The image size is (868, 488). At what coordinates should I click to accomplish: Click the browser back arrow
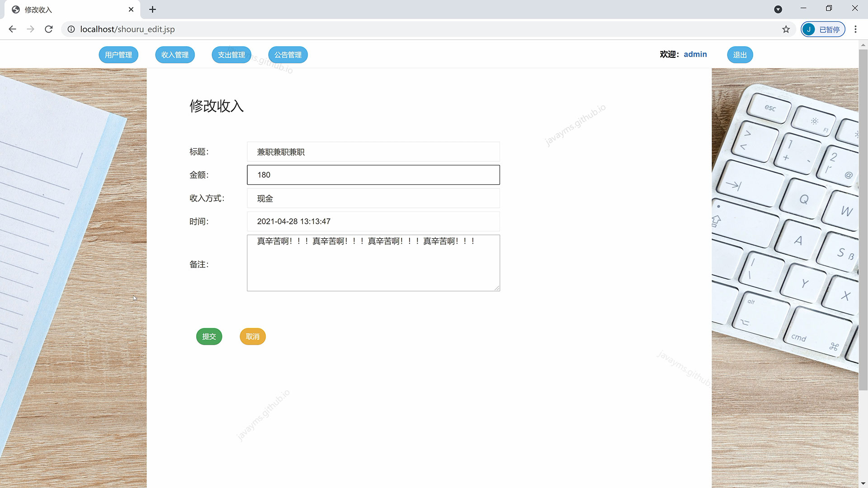click(12, 29)
